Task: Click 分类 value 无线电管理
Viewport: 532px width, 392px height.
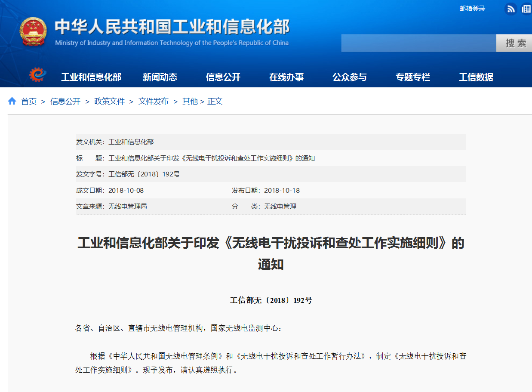Action: (x=280, y=207)
